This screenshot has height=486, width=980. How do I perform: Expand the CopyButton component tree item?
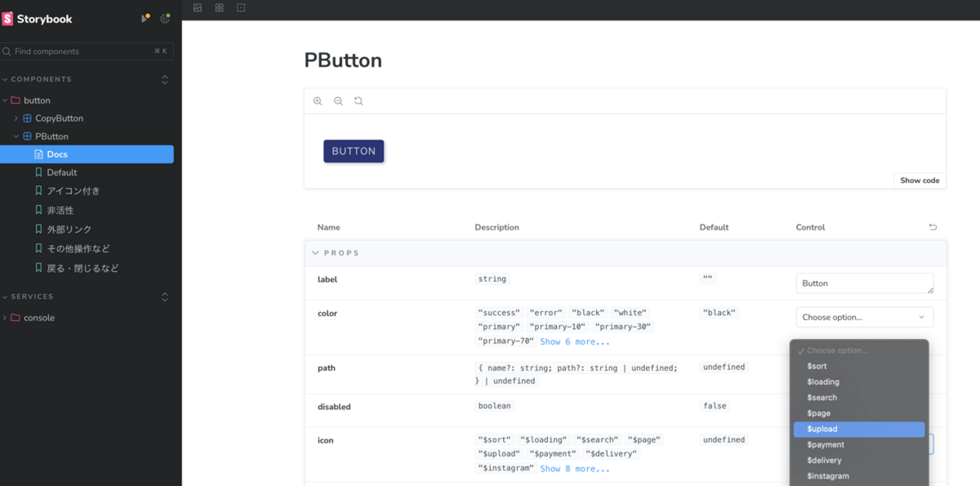tap(16, 118)
